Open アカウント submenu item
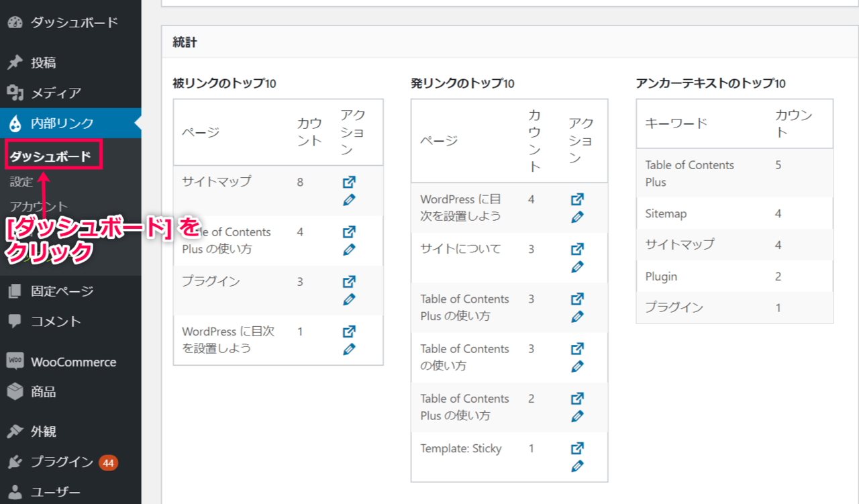 [x=39, y=206]
